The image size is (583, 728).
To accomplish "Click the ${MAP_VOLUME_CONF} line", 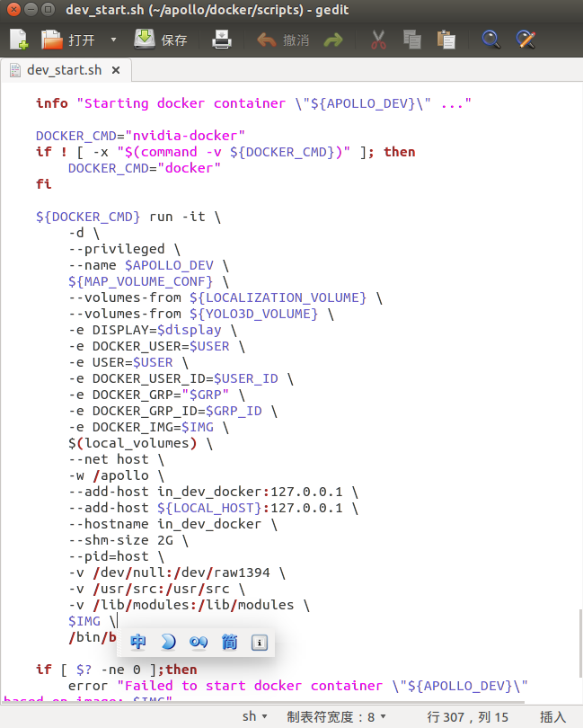I will pos(148,281).
